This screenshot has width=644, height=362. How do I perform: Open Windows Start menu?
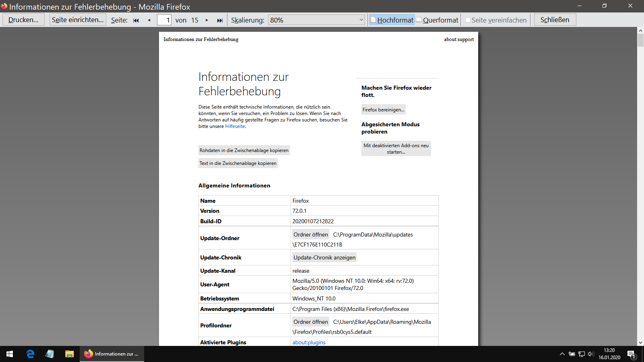10,354
